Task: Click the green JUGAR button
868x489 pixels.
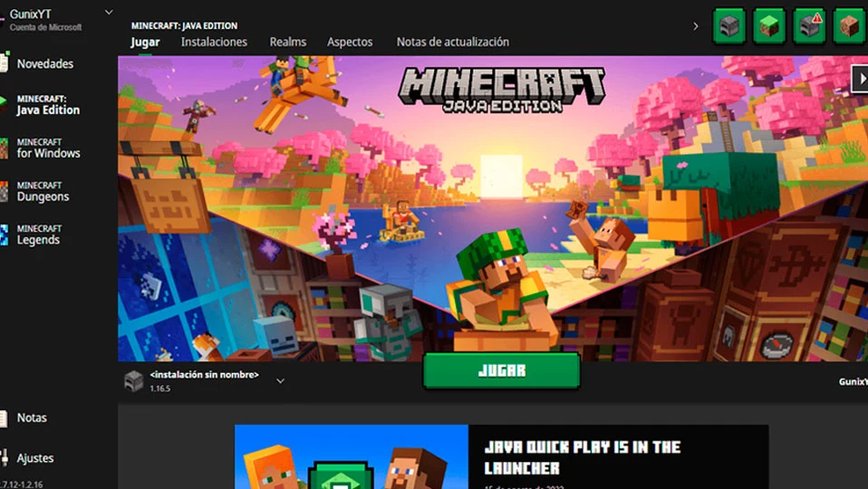Action: (x=502, y=370)
